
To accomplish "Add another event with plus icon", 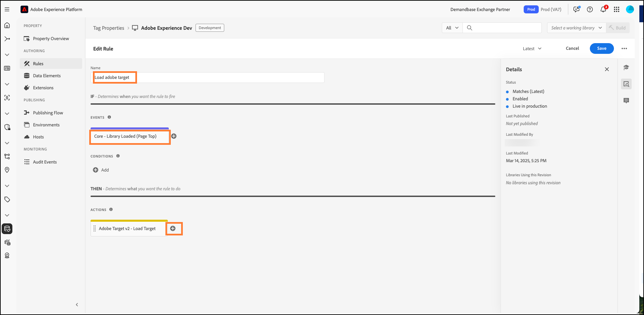I will click(x=174, y=136).
